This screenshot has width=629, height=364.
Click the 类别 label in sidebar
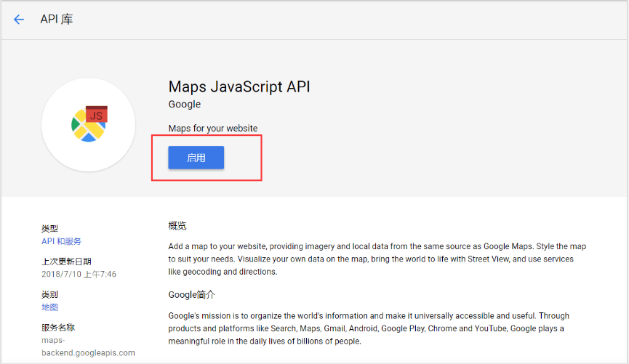(x=49, y=295)
